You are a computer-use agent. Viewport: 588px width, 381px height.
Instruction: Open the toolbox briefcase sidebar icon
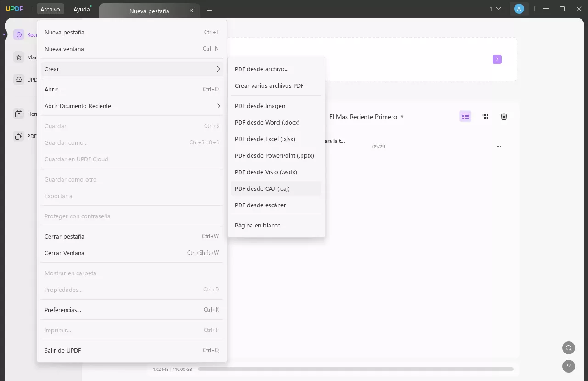point(19,114)
